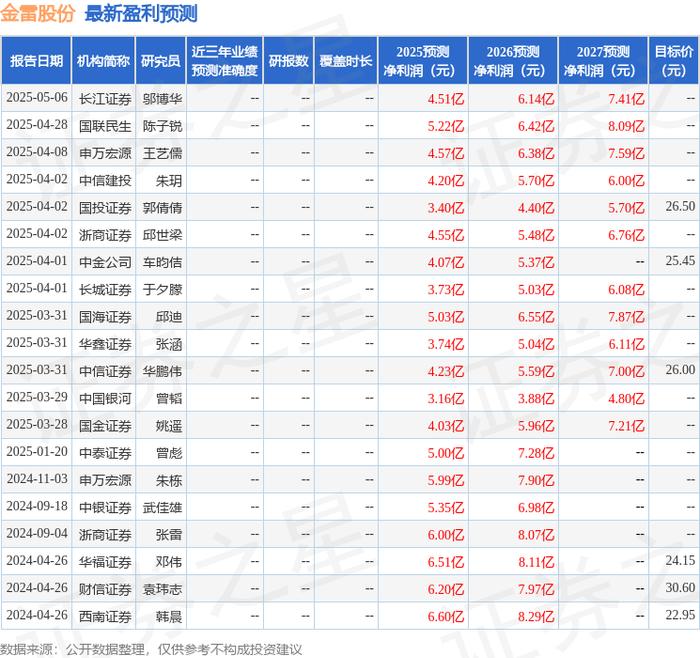Click 长江证券 institution name

point(105,99)
